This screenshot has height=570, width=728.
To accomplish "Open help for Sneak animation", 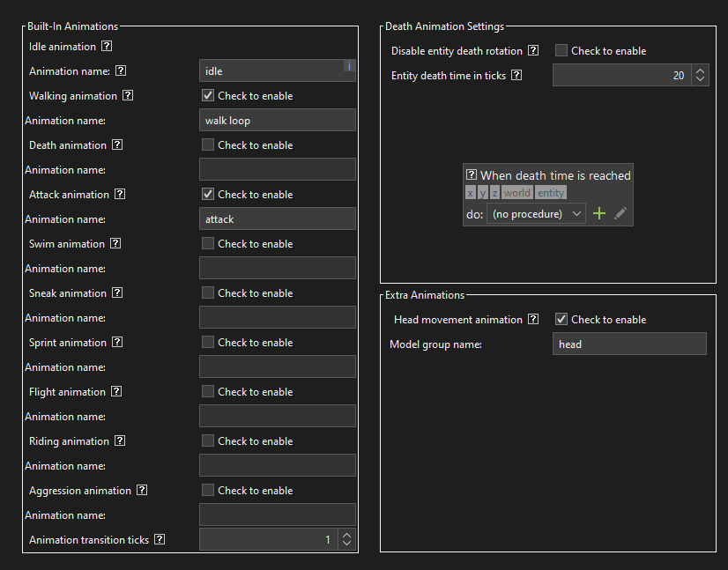I will (117, 292).
